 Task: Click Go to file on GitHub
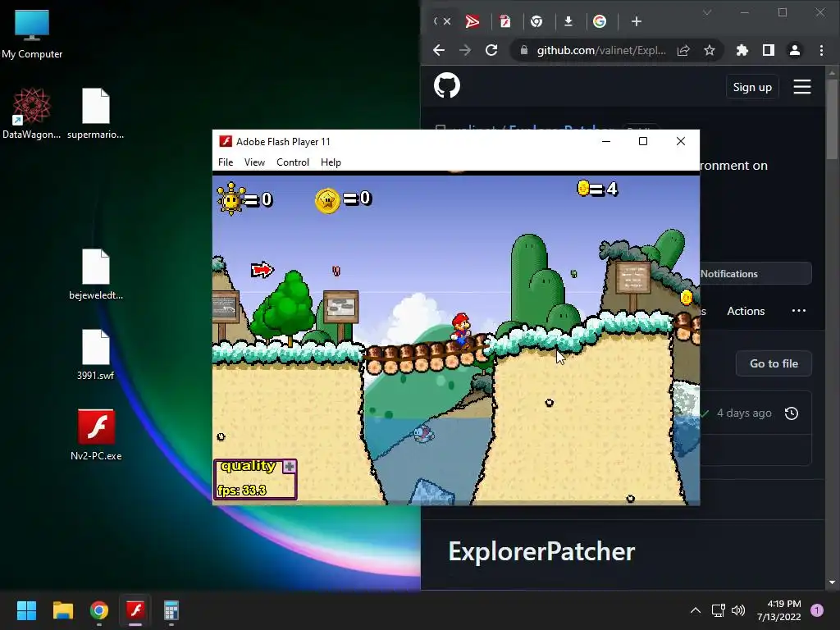774,363
